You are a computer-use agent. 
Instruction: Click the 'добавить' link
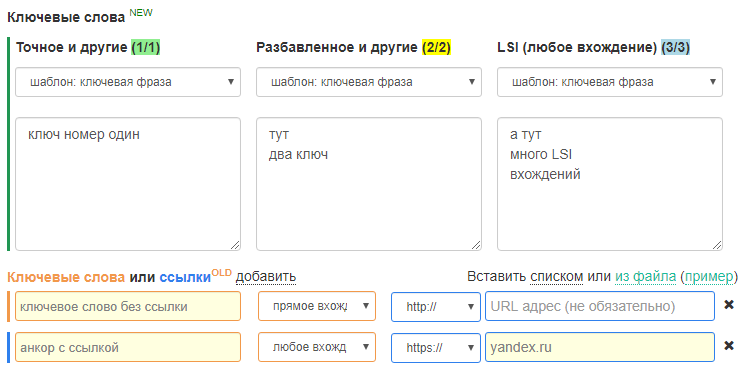266,276
